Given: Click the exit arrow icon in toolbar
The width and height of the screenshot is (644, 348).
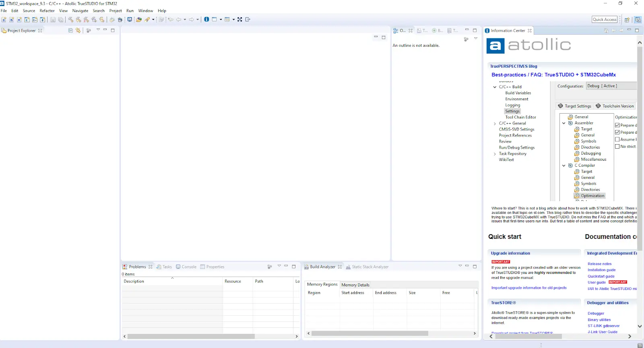Looking at the screenshot, I should (x=248, y=19).
